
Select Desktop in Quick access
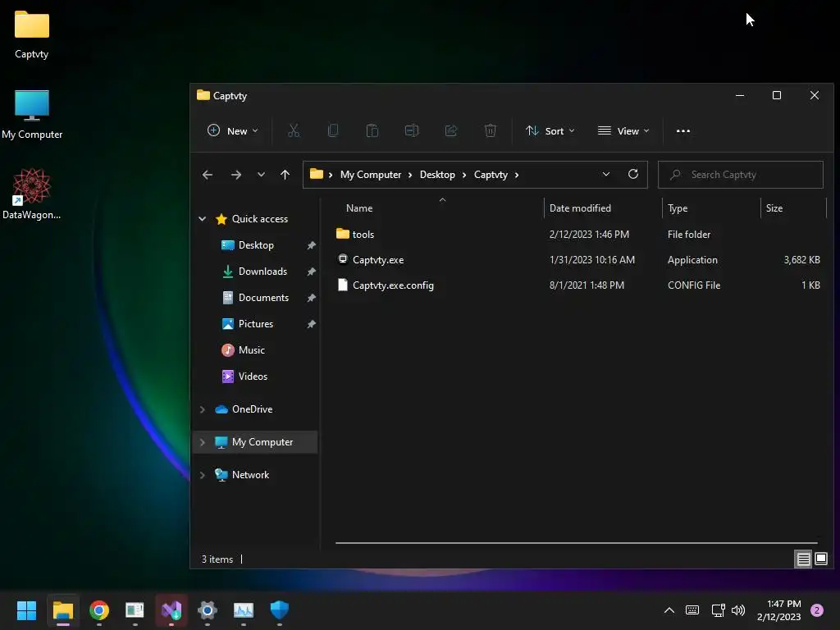(255, 244)
